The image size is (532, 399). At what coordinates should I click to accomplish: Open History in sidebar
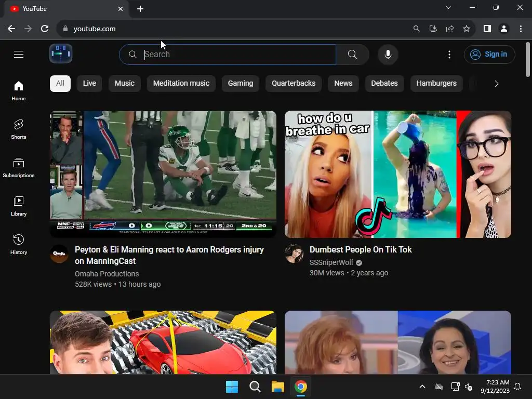coord(19,244)
